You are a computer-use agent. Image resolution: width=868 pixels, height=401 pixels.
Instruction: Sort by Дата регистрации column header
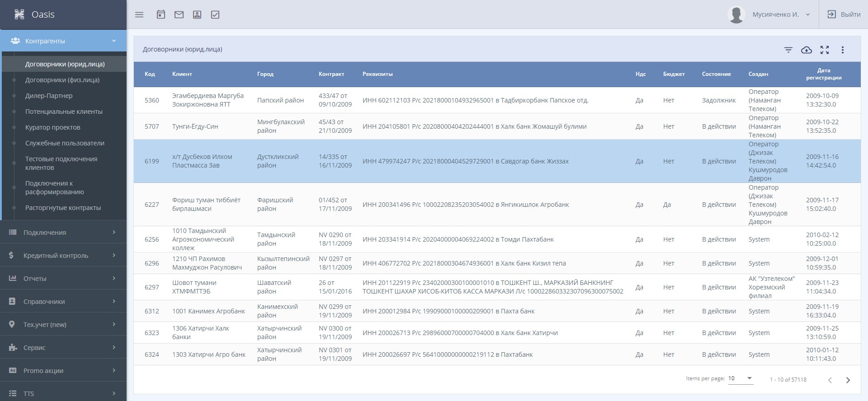tap(824, 74)
